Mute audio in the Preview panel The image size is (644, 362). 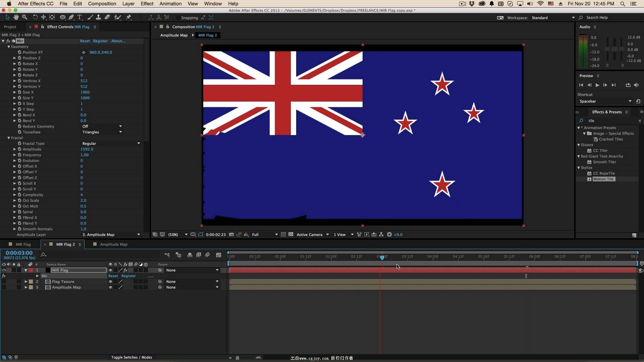[x=636, y=85]
